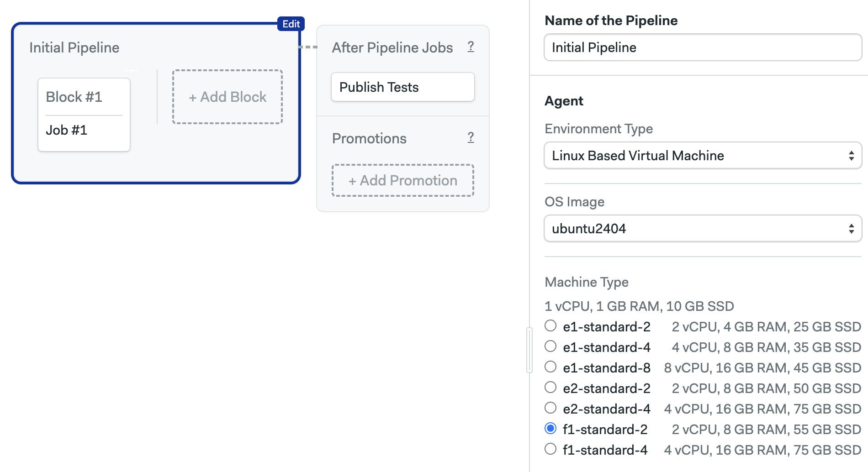868x472 pixels.
Task: Click the Machine Type label
Action: pyautogui.click(x=587, y=282)
